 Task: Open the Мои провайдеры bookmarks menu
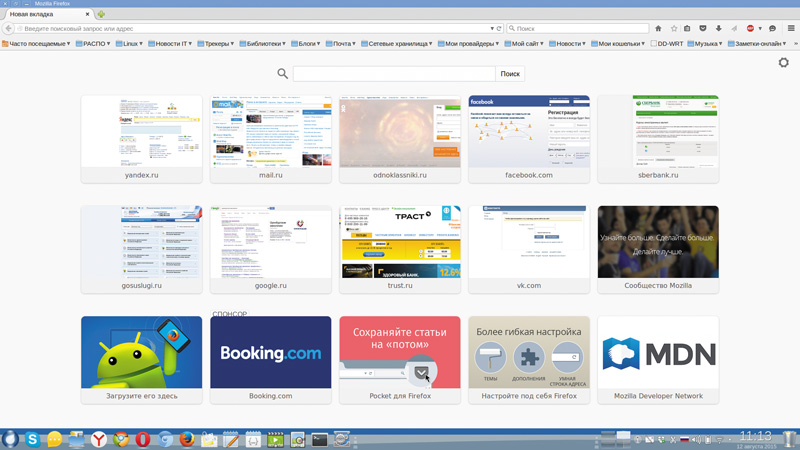click(x=468, y=44)
